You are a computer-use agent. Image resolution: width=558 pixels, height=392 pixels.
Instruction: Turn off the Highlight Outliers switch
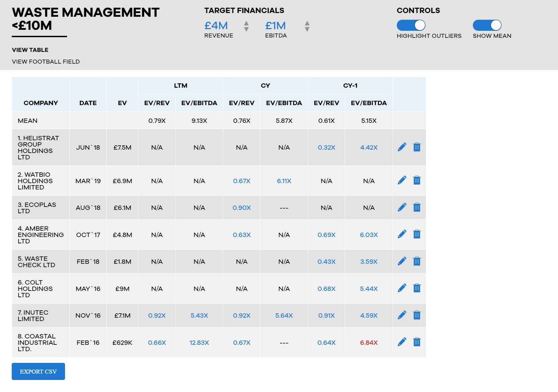[x=411, y=25]
